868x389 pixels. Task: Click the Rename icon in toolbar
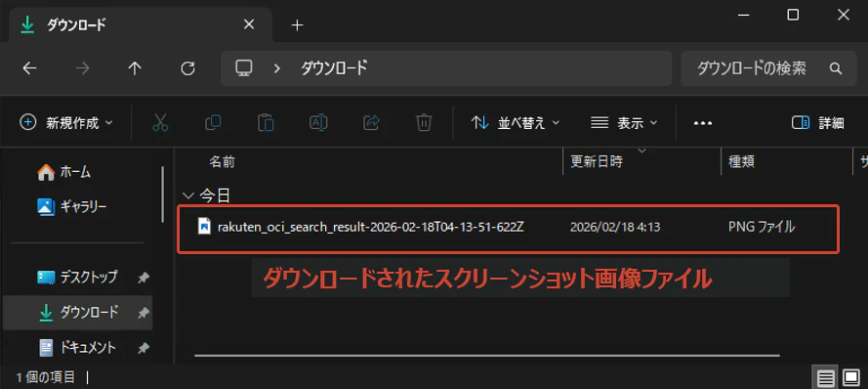coord(318,122)
